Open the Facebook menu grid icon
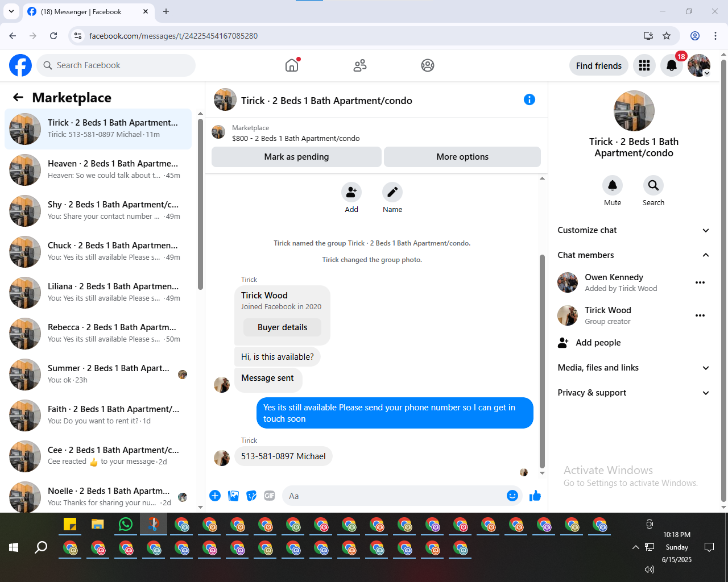Viewport: 728px width, 582px height. [x=644, y=65]
